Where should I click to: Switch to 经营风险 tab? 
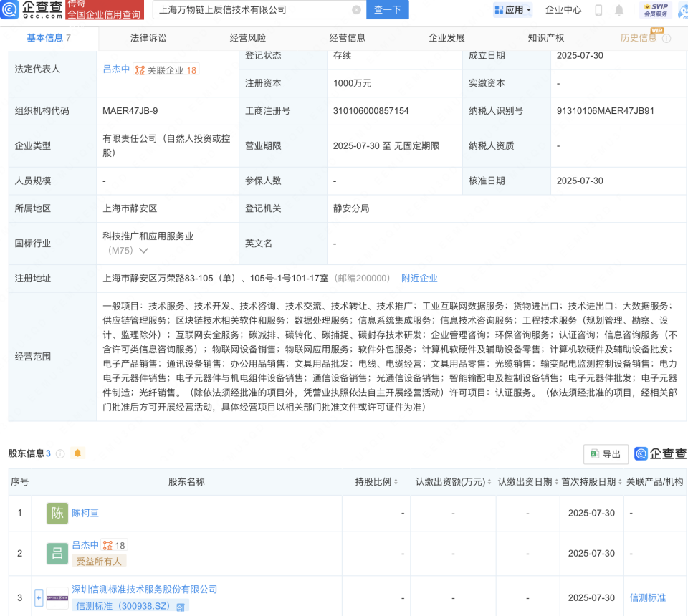[248, 38]
